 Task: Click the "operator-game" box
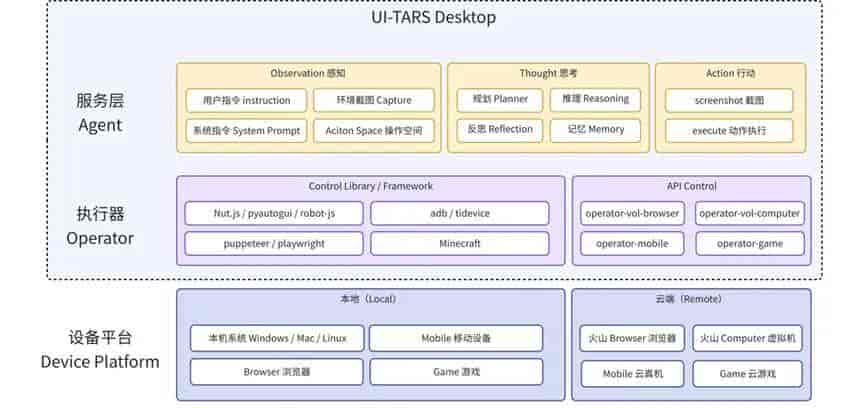[750, 244]
